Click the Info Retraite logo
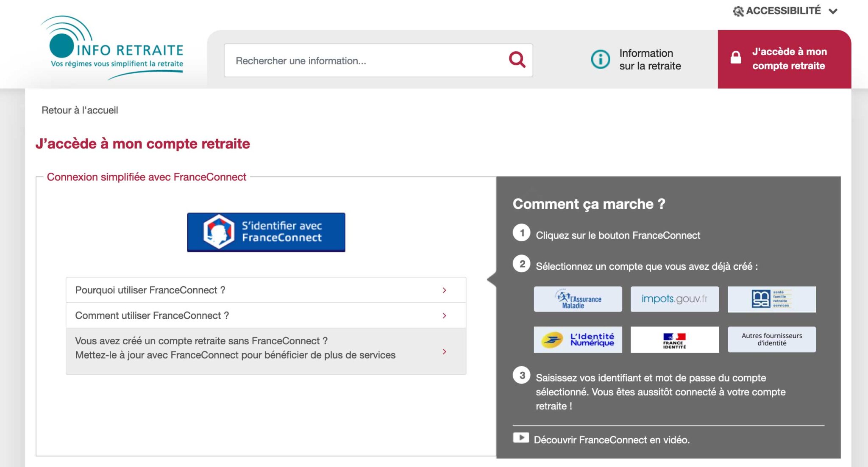Screen dimensions: 868x467 tap(112, 47)
